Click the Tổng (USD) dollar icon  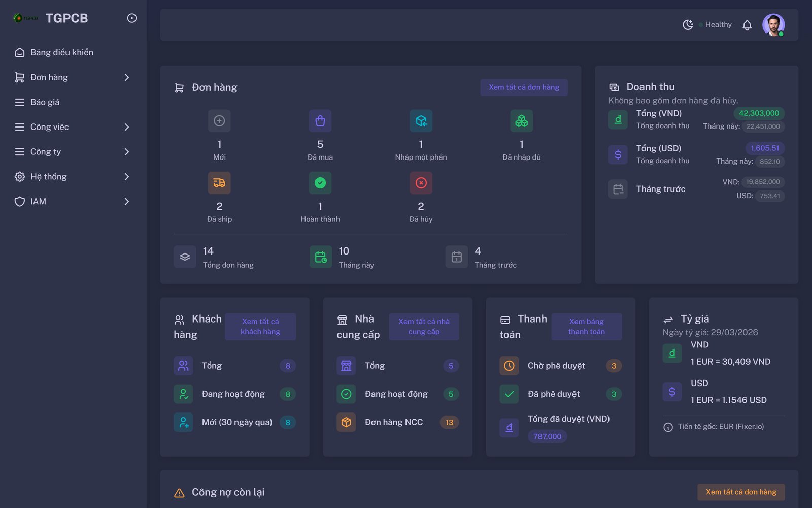tap(618, 154)
